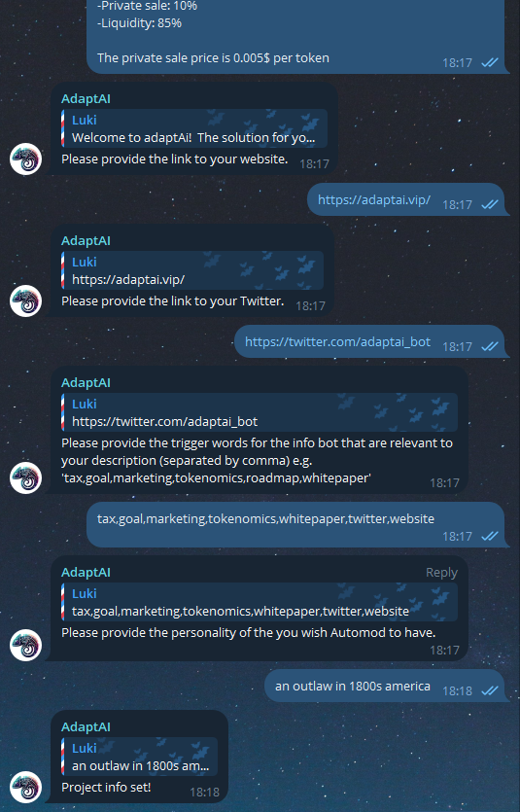The image size is (520, 812).
Task: Click AdaptAI avatar beside Automod personality message
Action: [x=26, y=645]
